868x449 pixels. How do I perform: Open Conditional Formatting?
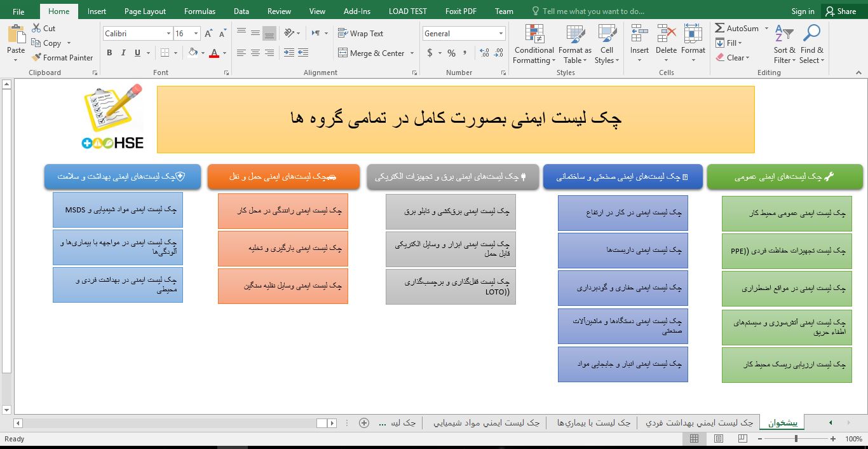tap(534, 45)
